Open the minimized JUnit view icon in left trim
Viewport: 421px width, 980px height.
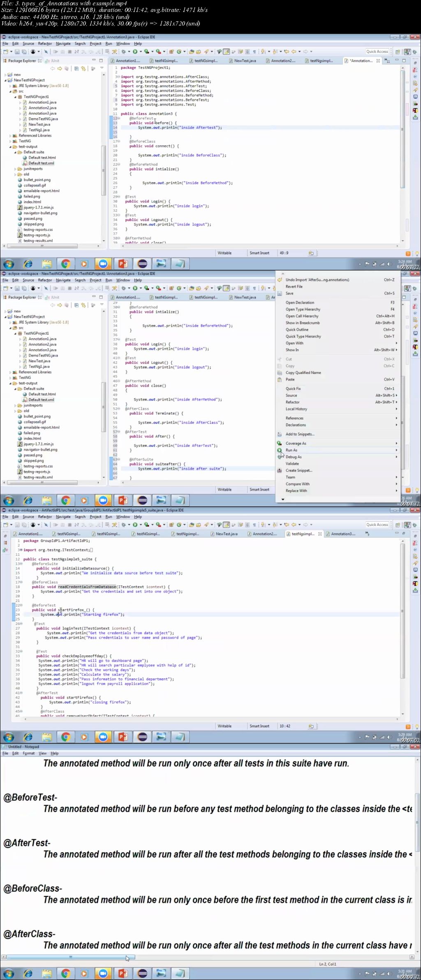5,550
